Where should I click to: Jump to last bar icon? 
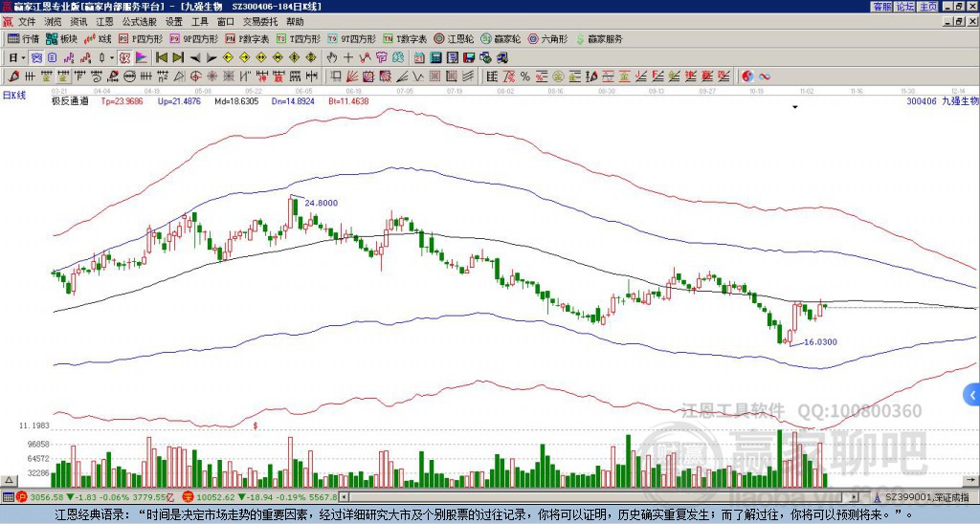click(178, 58)
